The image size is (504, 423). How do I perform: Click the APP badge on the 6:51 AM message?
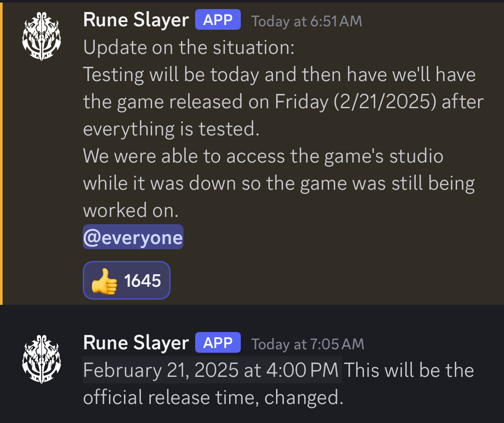pos(218,20)
